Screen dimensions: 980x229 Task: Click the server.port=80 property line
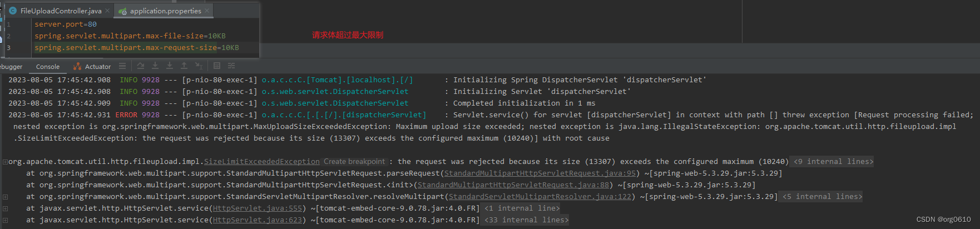(x=66, y=24)
